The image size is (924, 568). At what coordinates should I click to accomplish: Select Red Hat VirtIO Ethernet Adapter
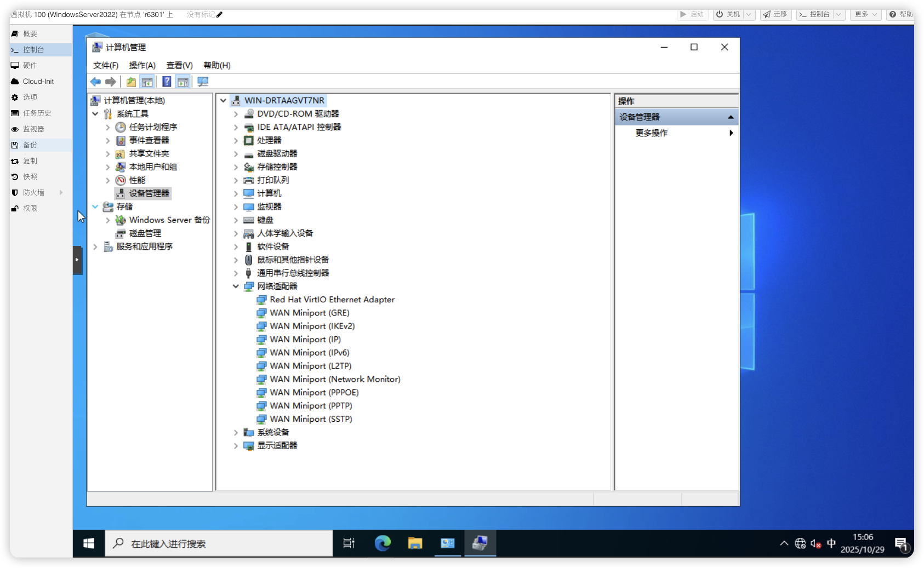(x=332, y=300)
